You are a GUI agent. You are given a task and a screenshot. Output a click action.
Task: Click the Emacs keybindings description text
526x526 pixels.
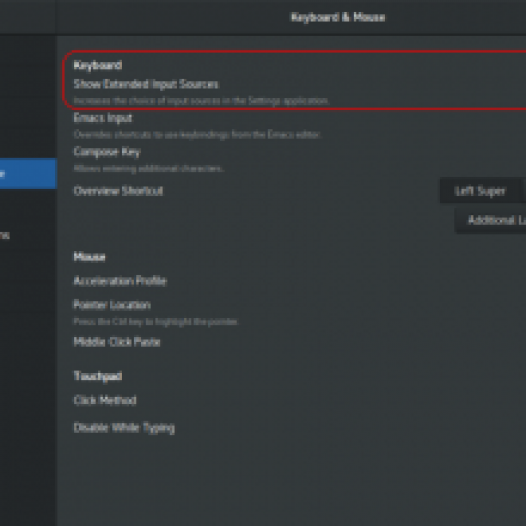[x=197, y=135]
